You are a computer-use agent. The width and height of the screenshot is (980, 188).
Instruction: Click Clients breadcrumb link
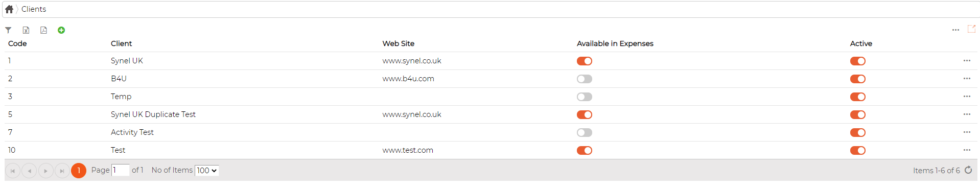(34, 9)
